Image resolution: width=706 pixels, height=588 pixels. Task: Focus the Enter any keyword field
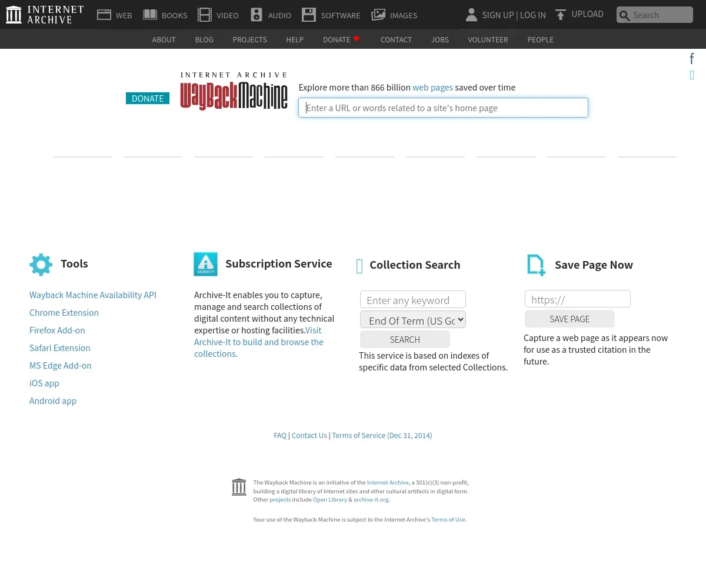pyautogui.click(x=413, y=299)
